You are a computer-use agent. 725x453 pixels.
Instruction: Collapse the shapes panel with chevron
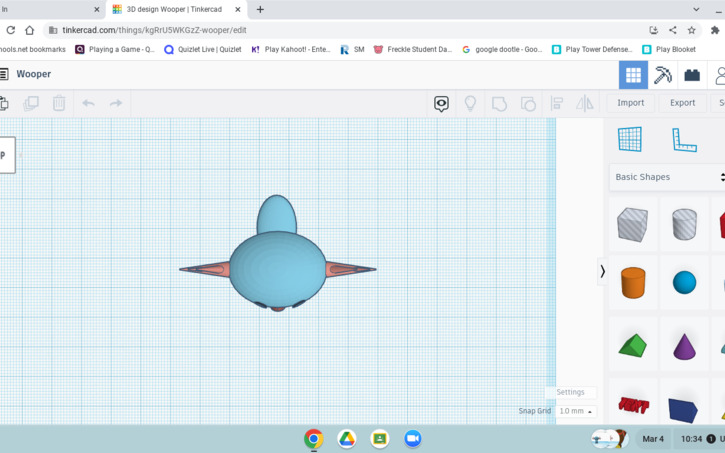[x=602, y=271]
